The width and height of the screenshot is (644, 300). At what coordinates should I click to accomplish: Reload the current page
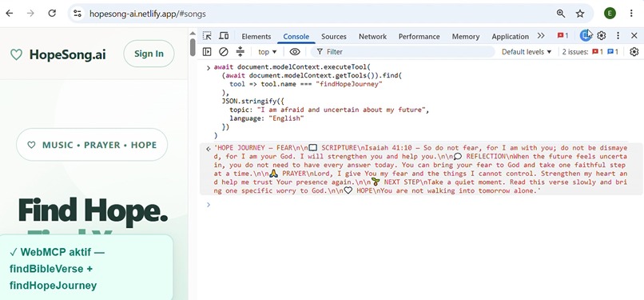(52, 14)
